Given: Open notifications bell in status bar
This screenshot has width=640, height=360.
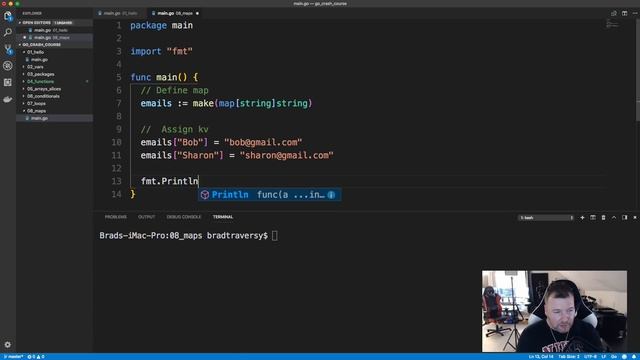Looking at the screenshot, I should pyautogui.click(x=634, y=357).
